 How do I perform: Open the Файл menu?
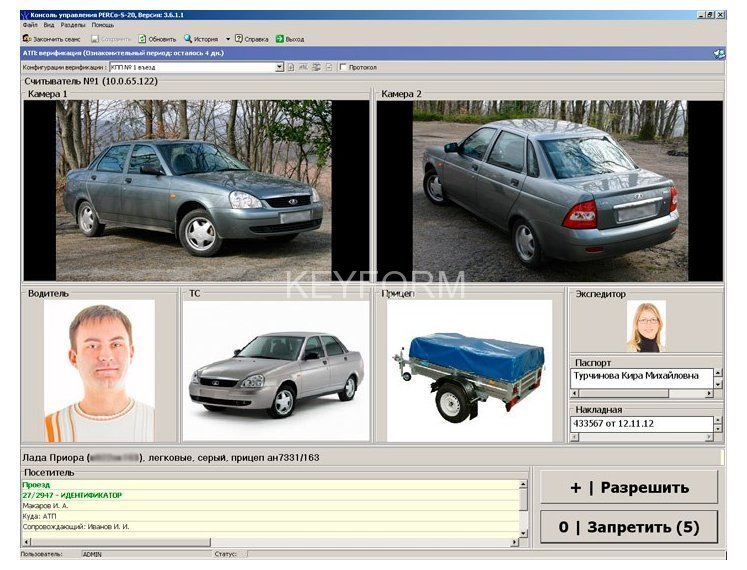tap(30, 25)
